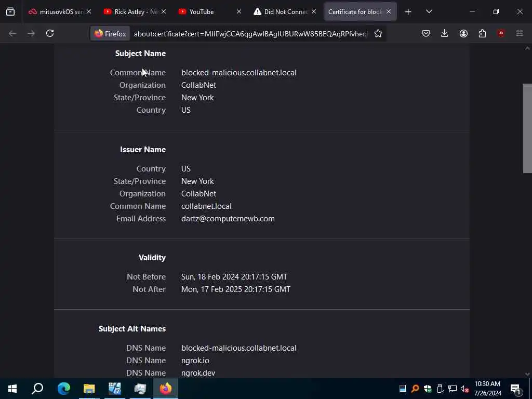Image resolution: width=532 pixels, height=399 pixels.
Task: Open the gray taskbar app next to Firefox
Action: 140,389
